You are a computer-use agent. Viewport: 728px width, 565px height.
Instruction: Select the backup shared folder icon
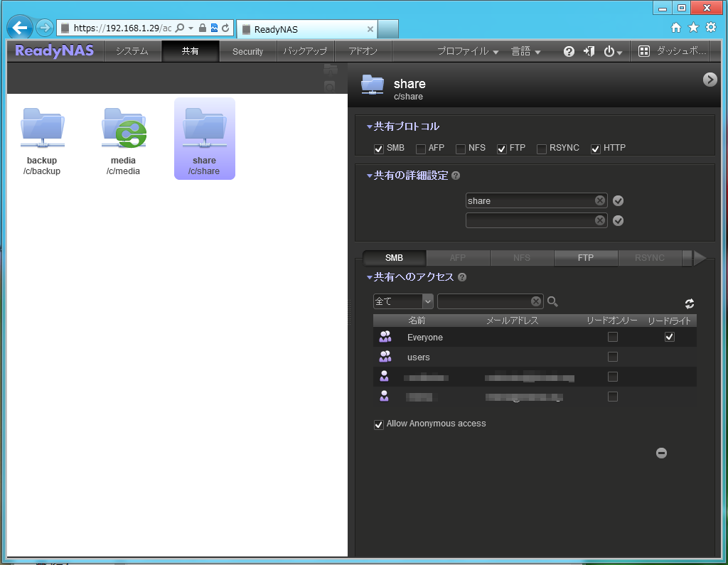click(43, 129)
